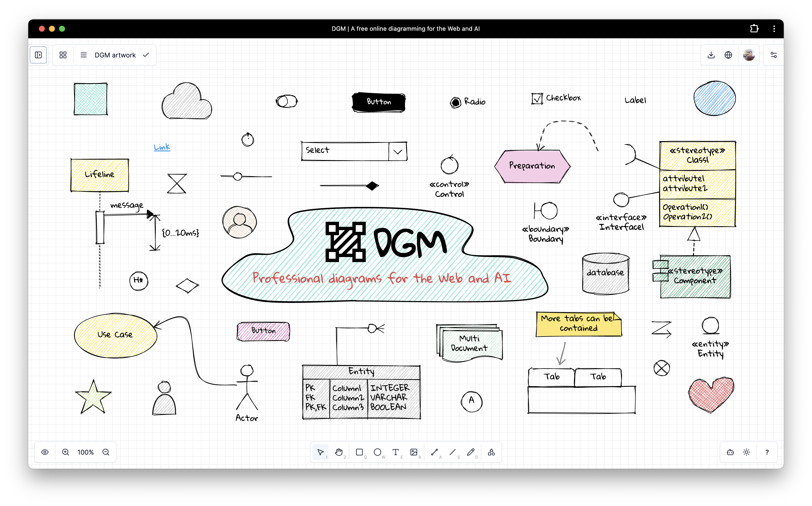Click the globe share icon

click(728, 55)
